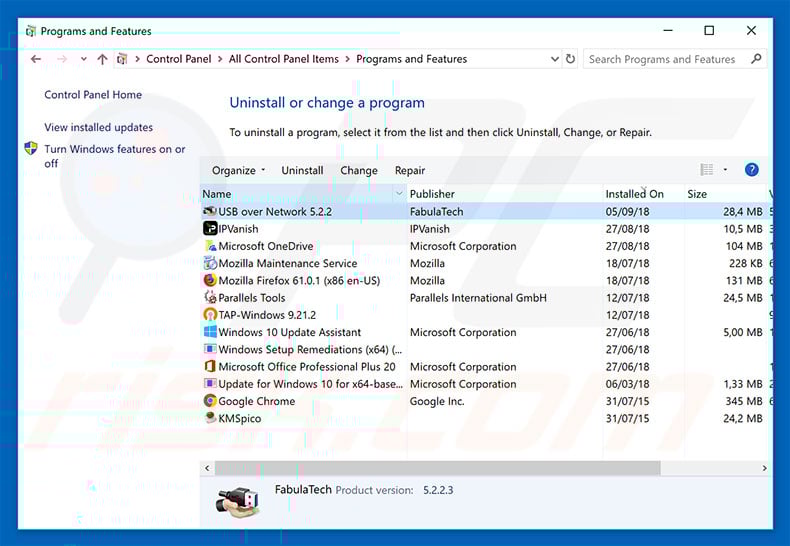Click the Name column sort chevron
This screenshot has width=790, height=546.
(399, 193)
